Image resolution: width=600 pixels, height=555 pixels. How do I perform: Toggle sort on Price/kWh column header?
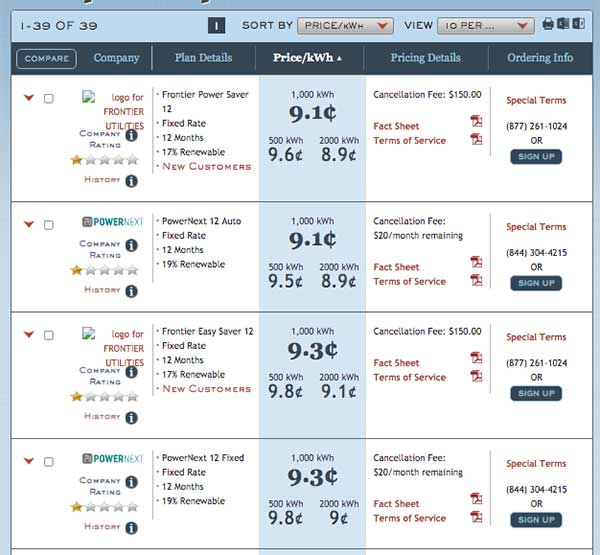tap(307, 58)
